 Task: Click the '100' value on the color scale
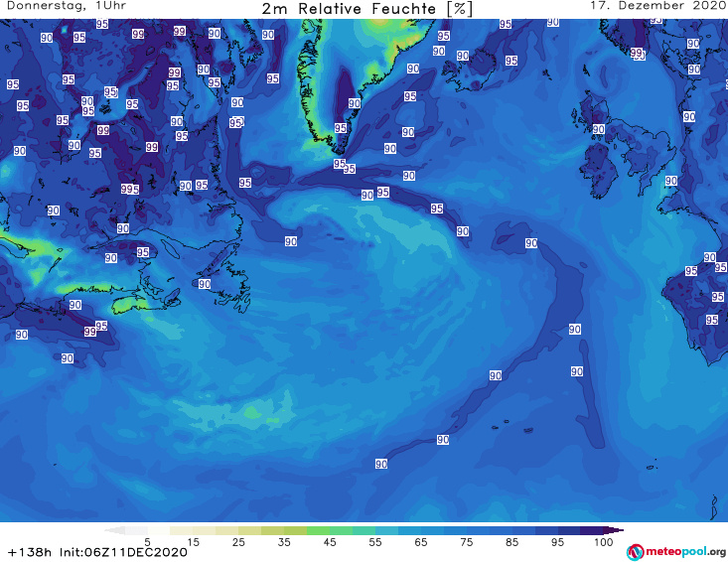pos(604,542)
